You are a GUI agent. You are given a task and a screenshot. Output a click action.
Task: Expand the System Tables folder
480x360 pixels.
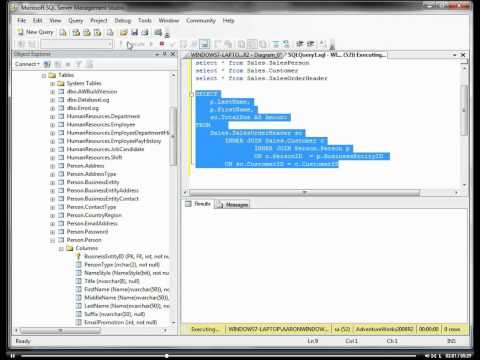[x=52, y=84]
